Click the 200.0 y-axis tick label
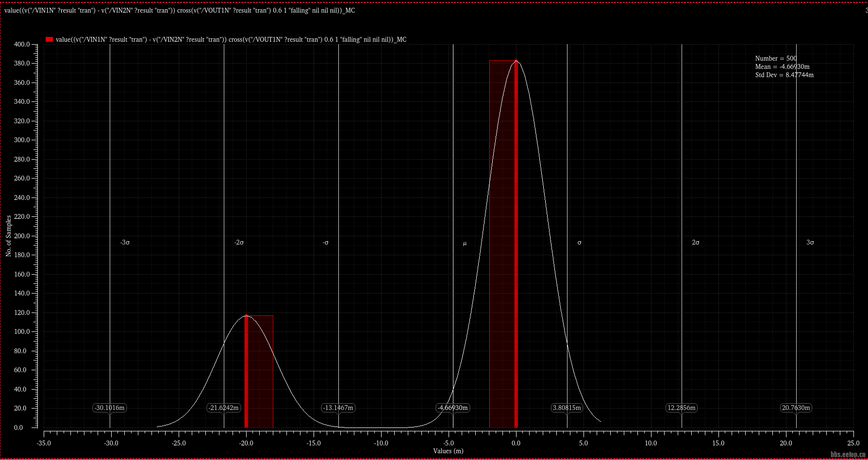Screen dimensions: 868x460 click(22, 236)
